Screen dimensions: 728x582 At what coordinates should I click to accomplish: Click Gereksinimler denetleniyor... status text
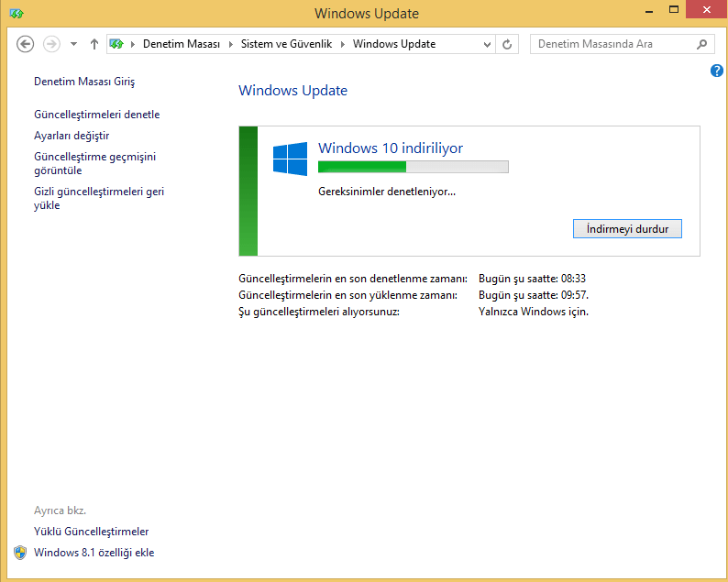[x=387, y=192]
